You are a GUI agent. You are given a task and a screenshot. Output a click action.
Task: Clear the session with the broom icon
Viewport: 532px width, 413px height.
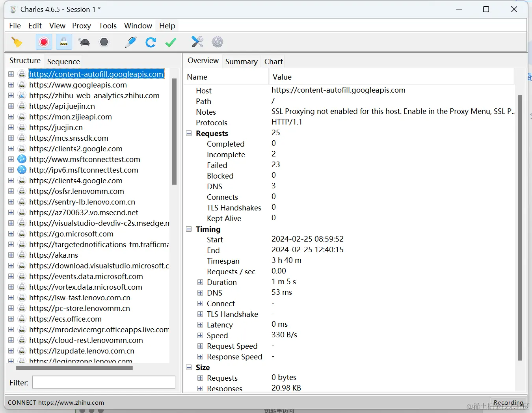click(17, 42)
